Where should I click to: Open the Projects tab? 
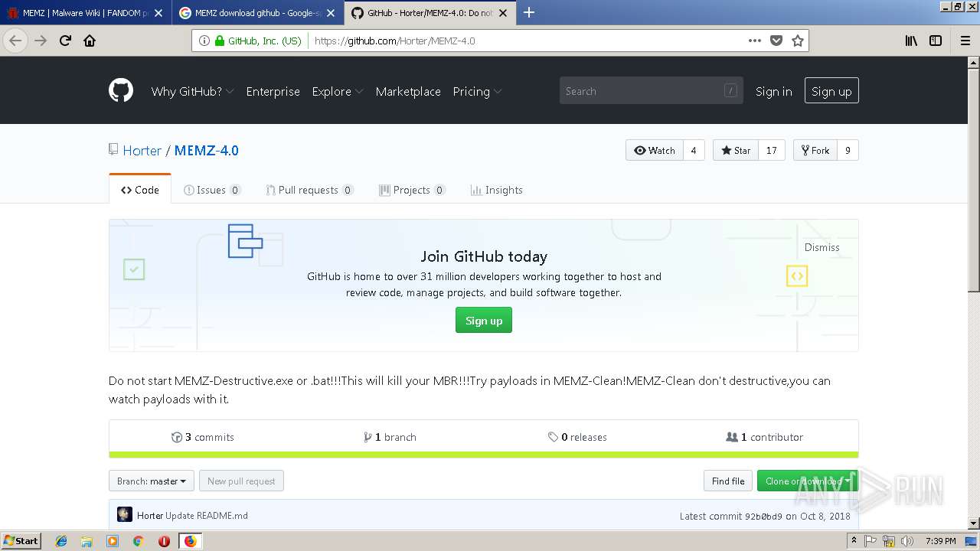(412, 190)
